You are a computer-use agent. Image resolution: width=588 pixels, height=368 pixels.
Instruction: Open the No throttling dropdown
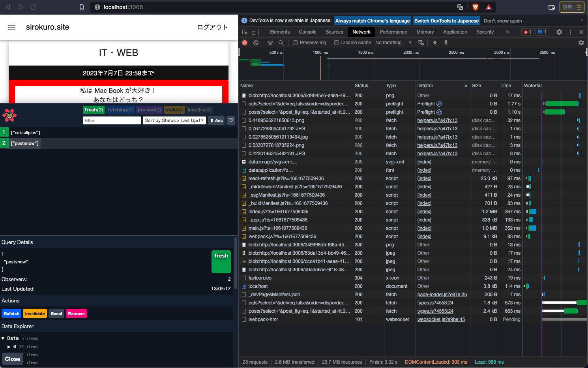click(393, 43)
